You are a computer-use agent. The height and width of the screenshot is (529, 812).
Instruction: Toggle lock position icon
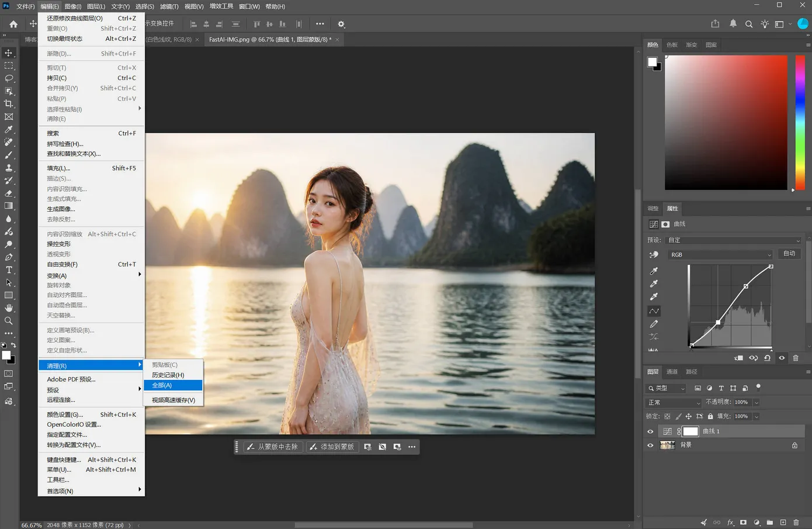(689, 417)
